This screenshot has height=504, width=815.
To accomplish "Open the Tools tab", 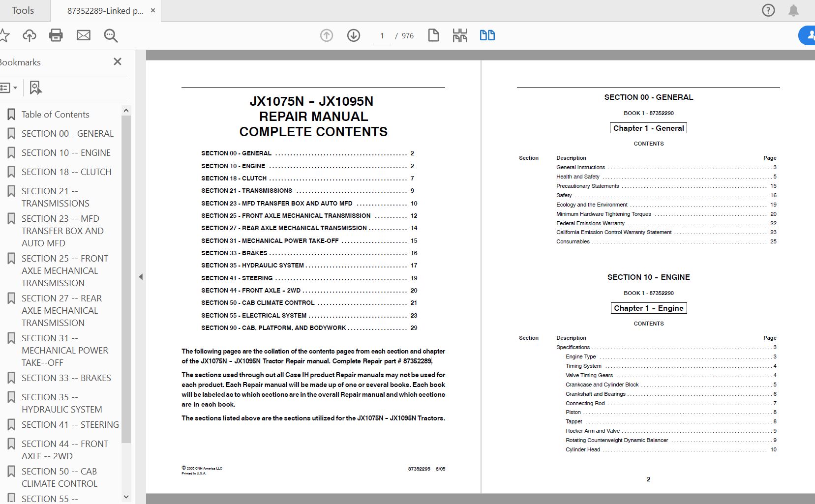I will [x=23, y=10].
